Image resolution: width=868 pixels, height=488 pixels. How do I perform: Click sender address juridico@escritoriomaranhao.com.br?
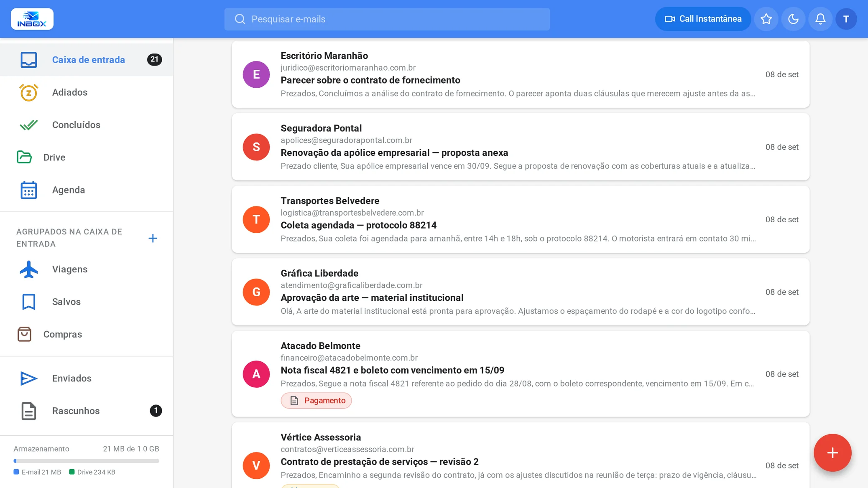pos(348,68)
